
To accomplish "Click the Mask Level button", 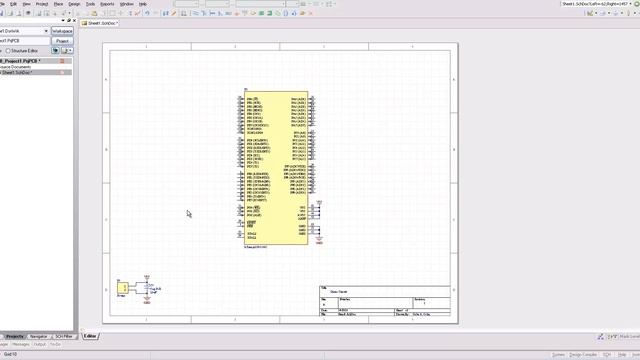I will (x=629, y=336).
